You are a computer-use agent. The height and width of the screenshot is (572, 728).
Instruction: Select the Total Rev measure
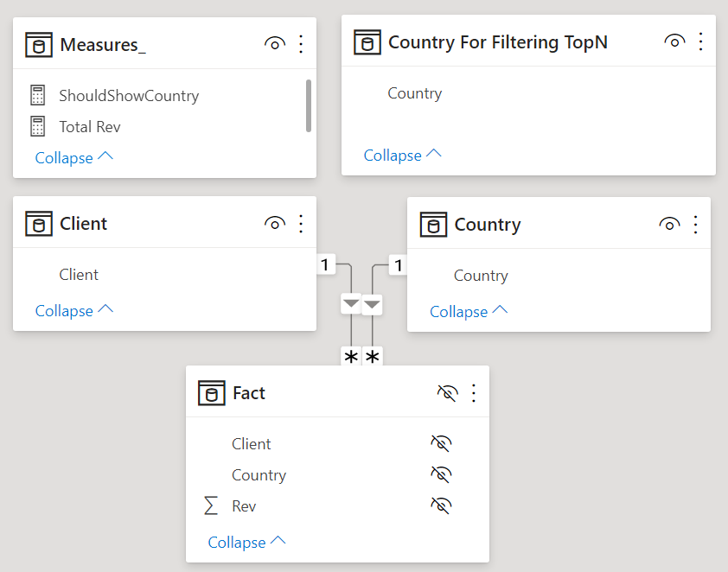coord(90,127)
